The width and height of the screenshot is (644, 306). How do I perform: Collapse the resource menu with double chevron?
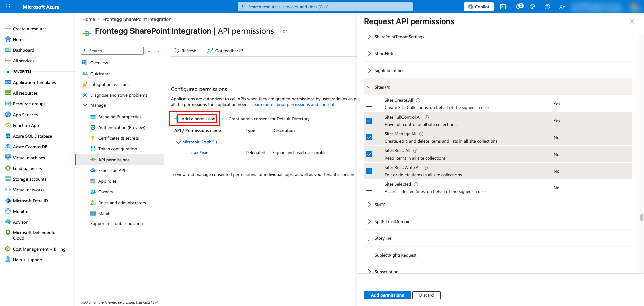(x=159, y=51)
